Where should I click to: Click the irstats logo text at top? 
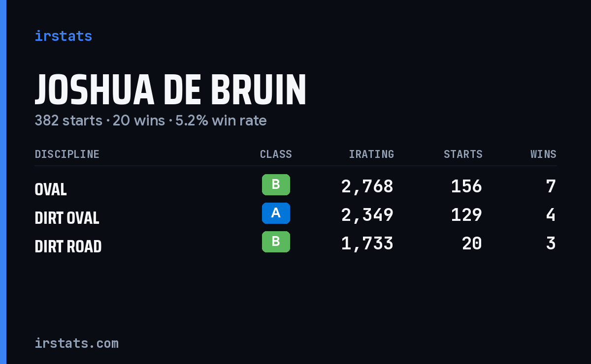coord(63,36)
